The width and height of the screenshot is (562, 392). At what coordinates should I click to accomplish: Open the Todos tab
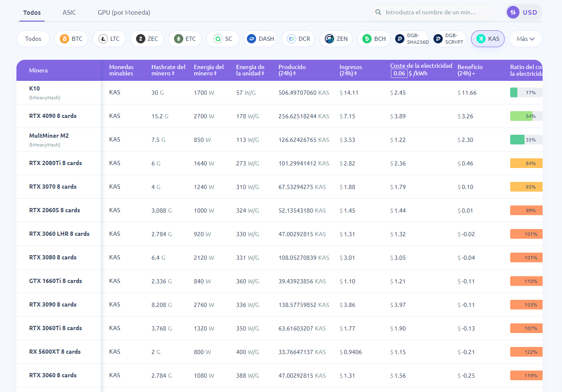(x=32, y=12)
